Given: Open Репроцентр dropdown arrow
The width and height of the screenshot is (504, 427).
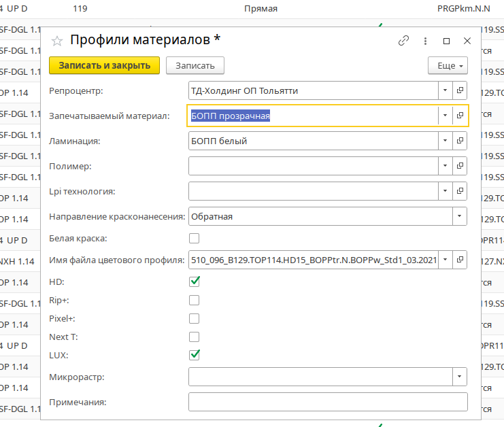Looking at the screenshot, I should (445, 90).
